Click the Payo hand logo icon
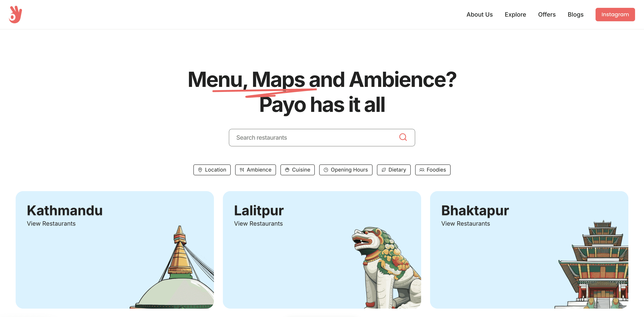 tap(15, 14)
